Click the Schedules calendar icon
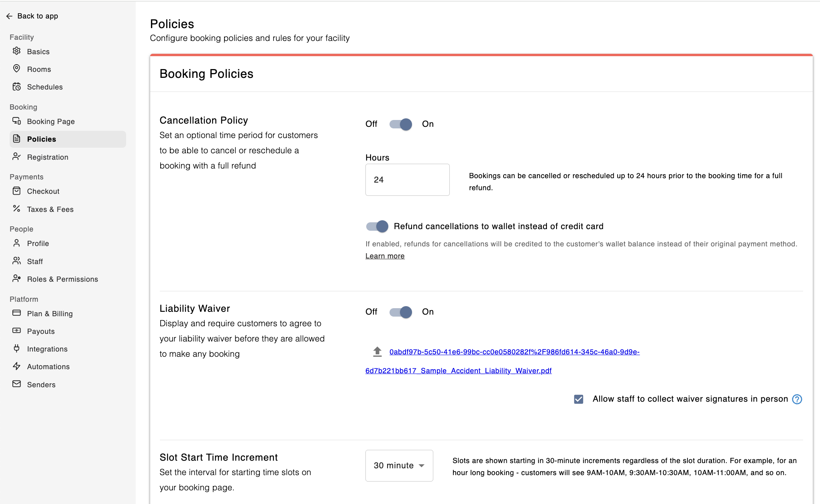820x504 pixels. click(x=16, y=87)
